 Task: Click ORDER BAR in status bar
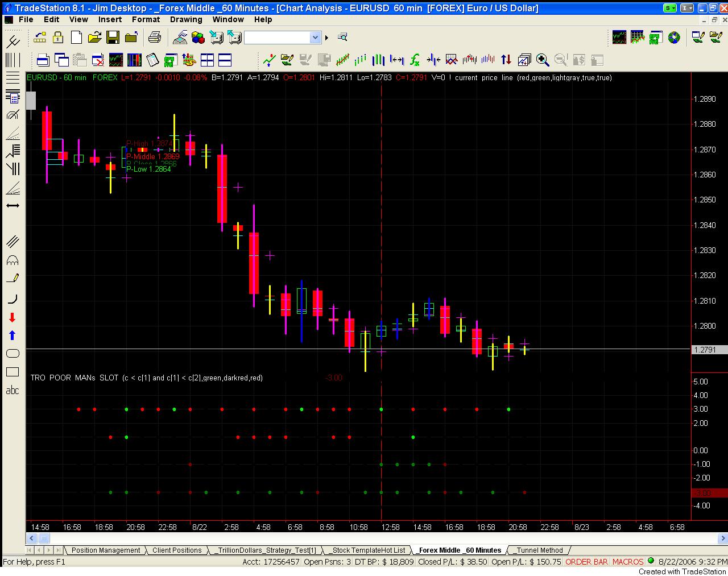[586, 562]
